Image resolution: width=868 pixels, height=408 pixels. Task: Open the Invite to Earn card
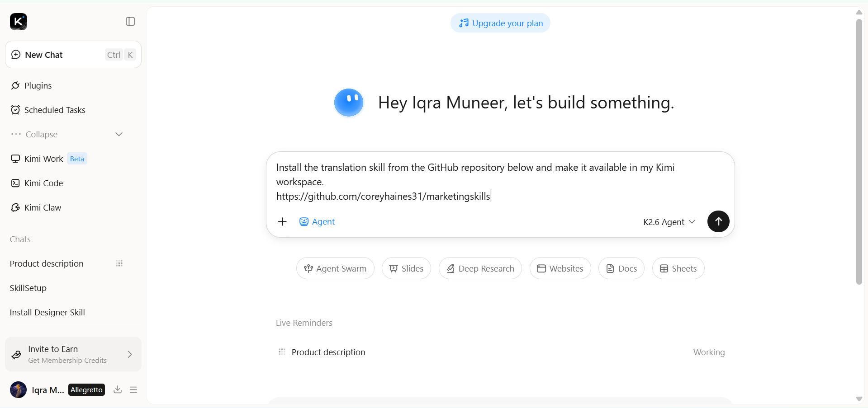tap(73, 354)
